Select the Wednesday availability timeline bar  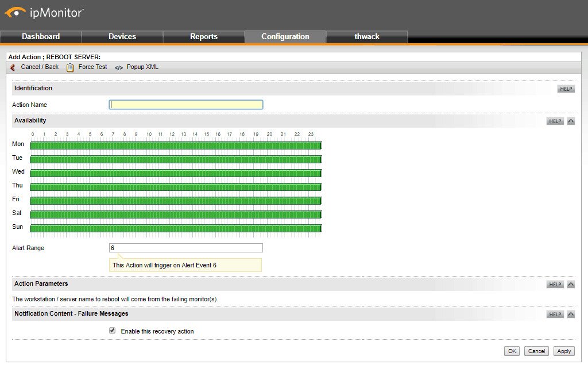click(172, 172)
